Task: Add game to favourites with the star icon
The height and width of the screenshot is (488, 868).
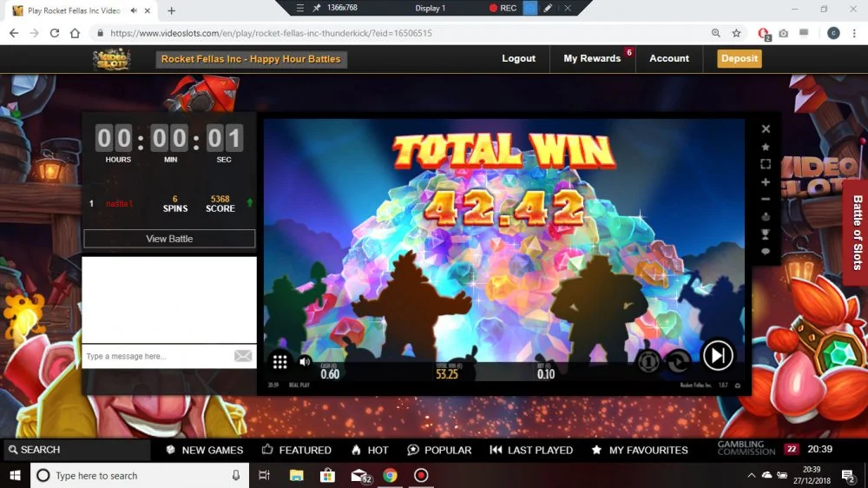Action: 766,147
